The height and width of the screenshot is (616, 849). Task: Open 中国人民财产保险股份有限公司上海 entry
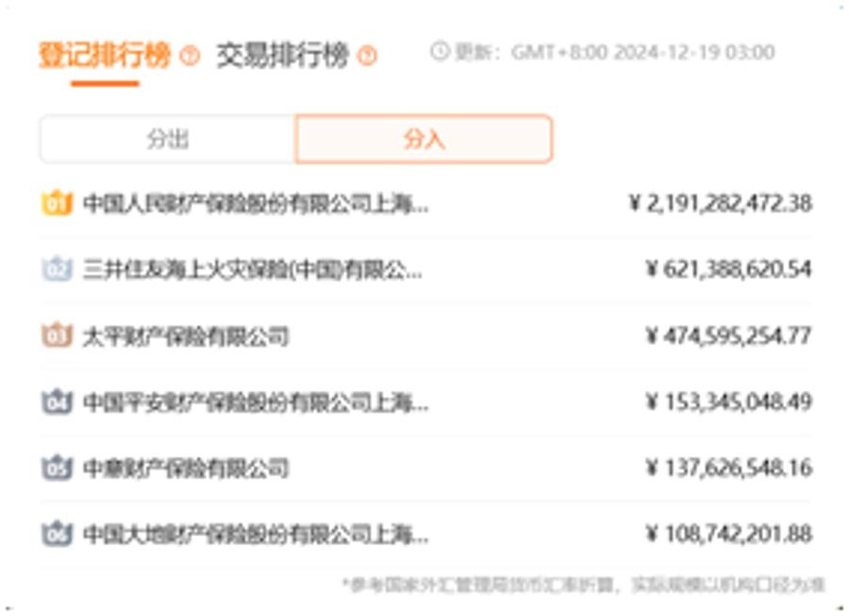coord(256,204)
